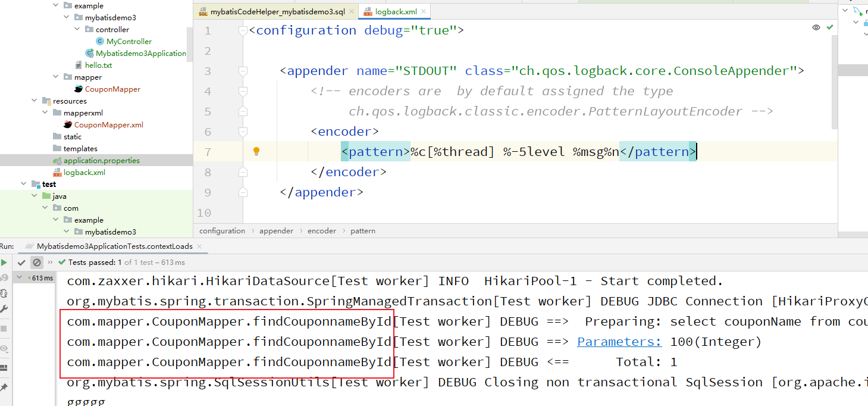Click the wrench icon in Run toolbar

click(4, 309)
